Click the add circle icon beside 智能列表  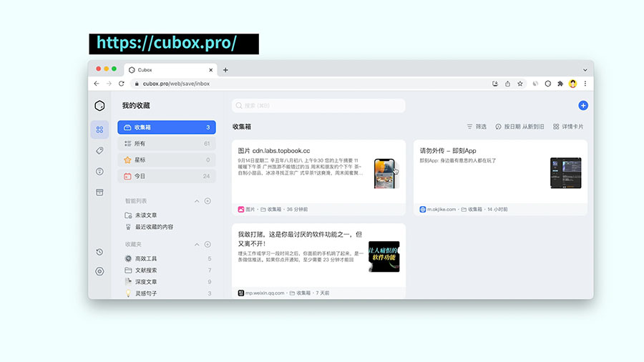[208, 201]
